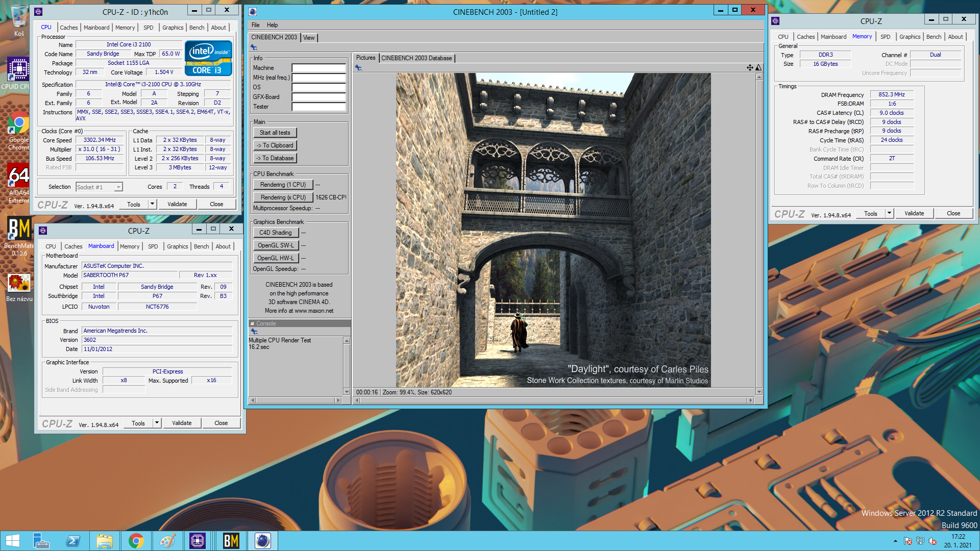Switch to Chrome in the taskbar

136,541
